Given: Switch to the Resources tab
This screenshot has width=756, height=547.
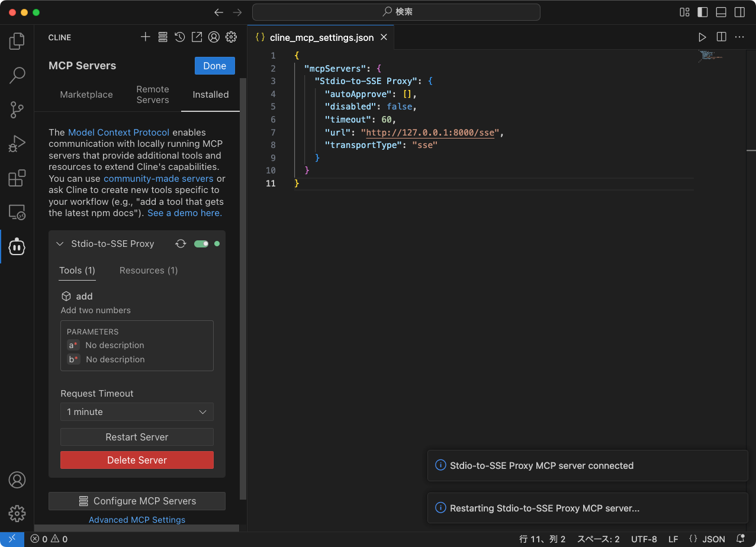Looking at the screenshot, I should [148, 271].
